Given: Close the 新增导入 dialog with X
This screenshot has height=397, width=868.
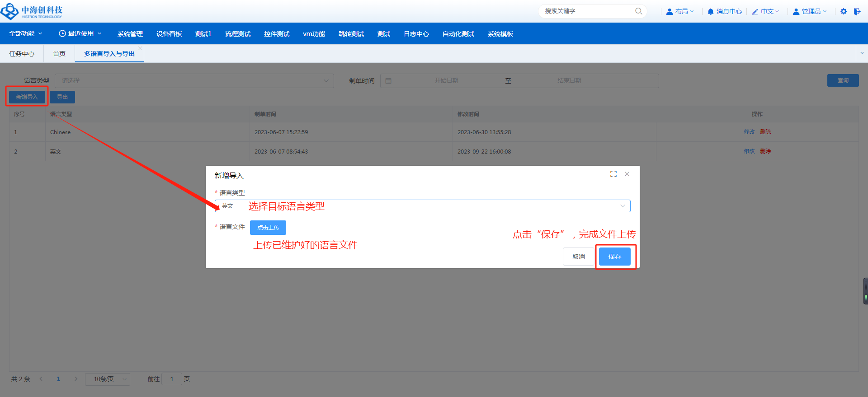Looking at the screenshot, I should [627, 174].
